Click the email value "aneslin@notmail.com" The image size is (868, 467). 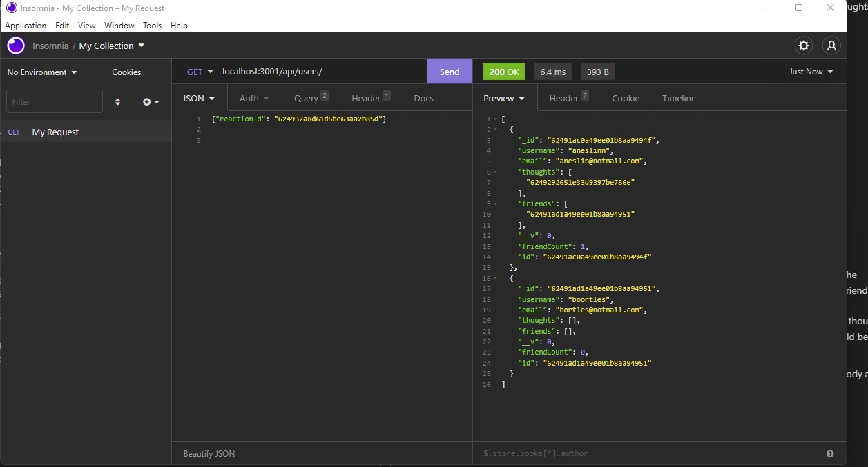(599, 161)
